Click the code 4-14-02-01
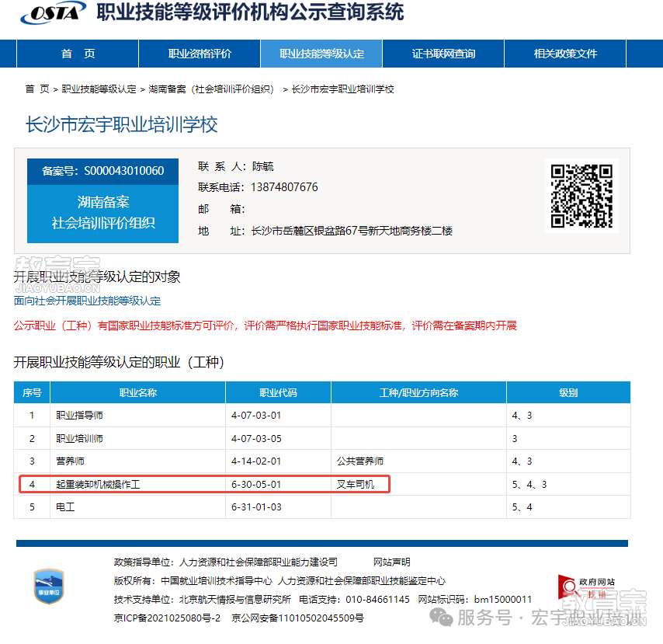The image size is (663, 644). [256, 461]
